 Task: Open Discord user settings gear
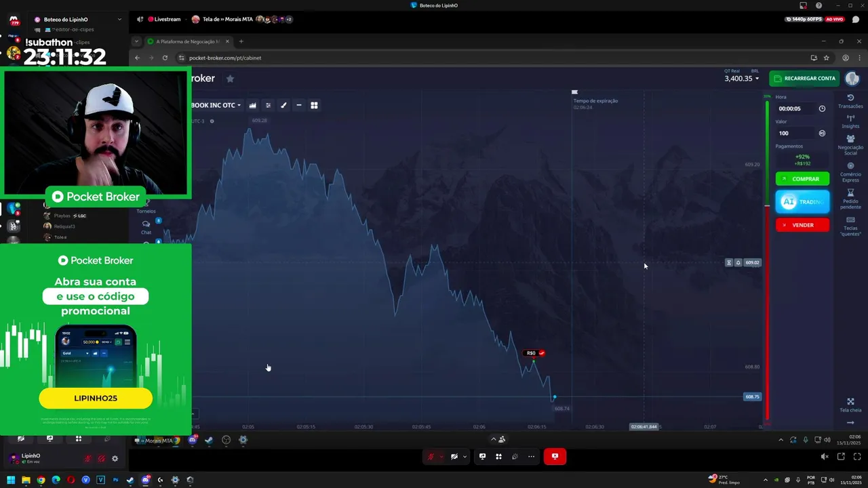(x=115, y=459)
